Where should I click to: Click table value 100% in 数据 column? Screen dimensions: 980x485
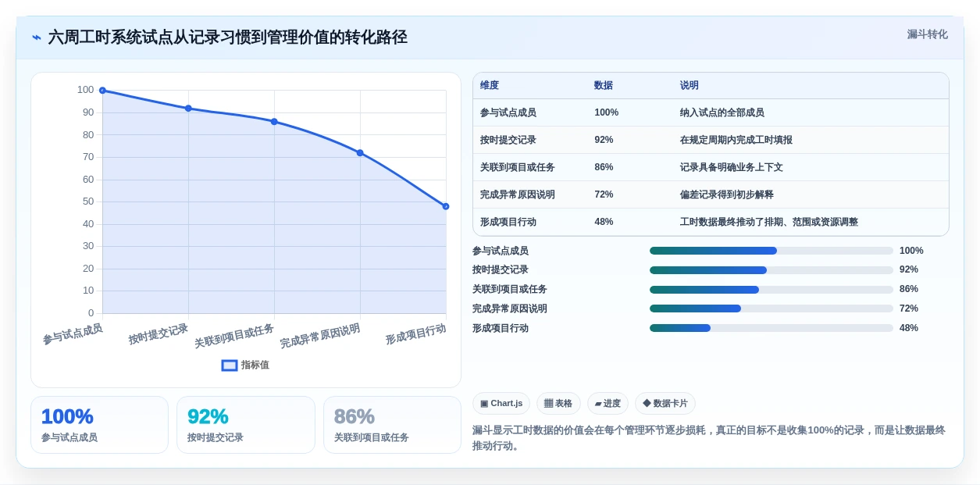(607, 112)
